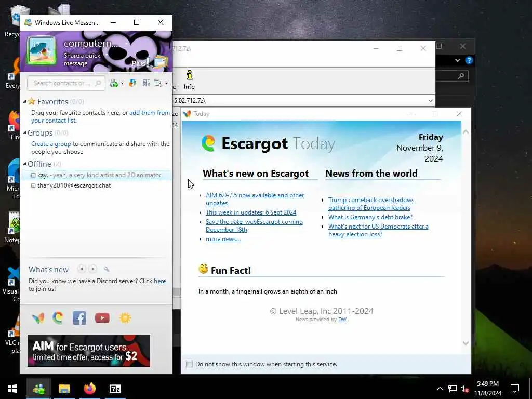Show hidden system tray icons
The image size is (532, 399).
tap(440, 389)
